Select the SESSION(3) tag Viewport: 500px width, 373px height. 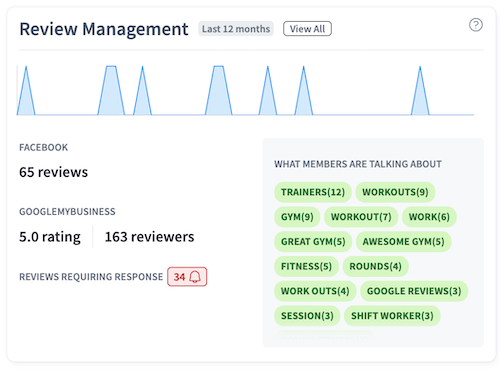point(307,315)
